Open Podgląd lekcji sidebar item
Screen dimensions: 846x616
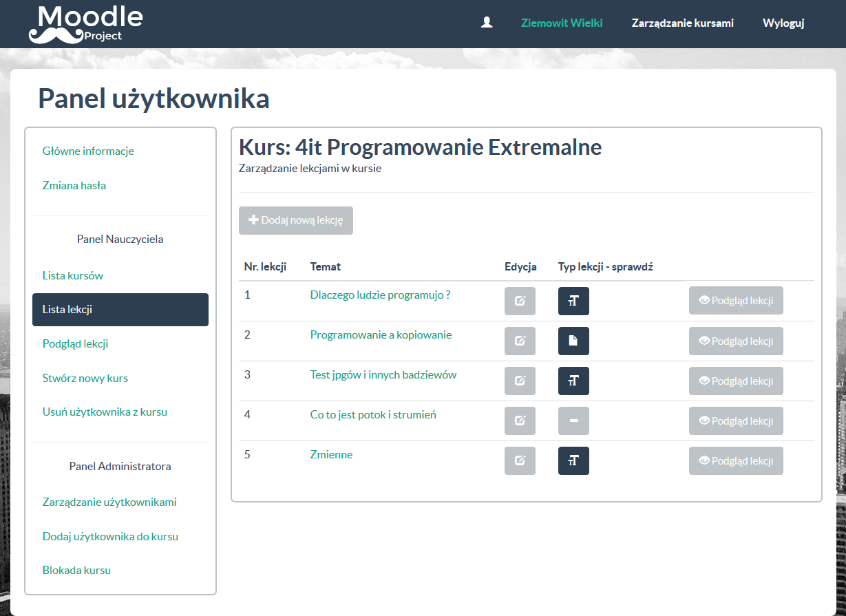[76, 343]
